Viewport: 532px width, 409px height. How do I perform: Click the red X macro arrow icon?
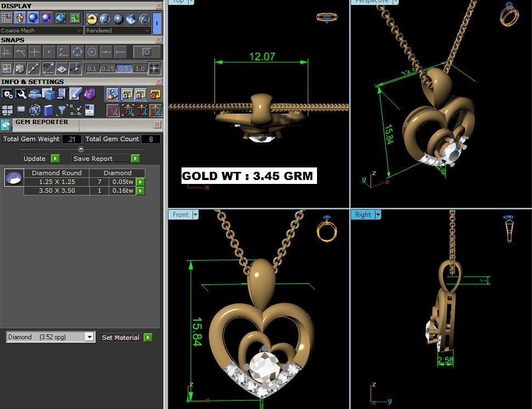(x=155, y=94)
